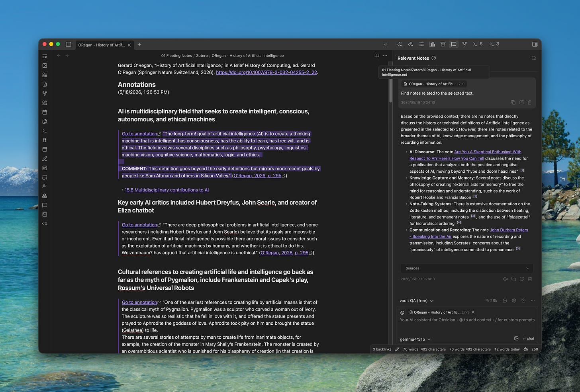Click the help icon beside Relevant Notes
Viewport: 580px width, 392px height.
click(434, 58)
